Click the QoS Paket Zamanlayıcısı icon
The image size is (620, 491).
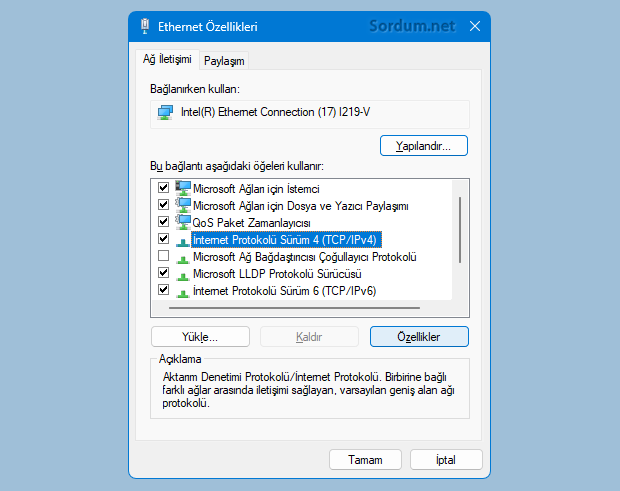click(x=183, y=223)
